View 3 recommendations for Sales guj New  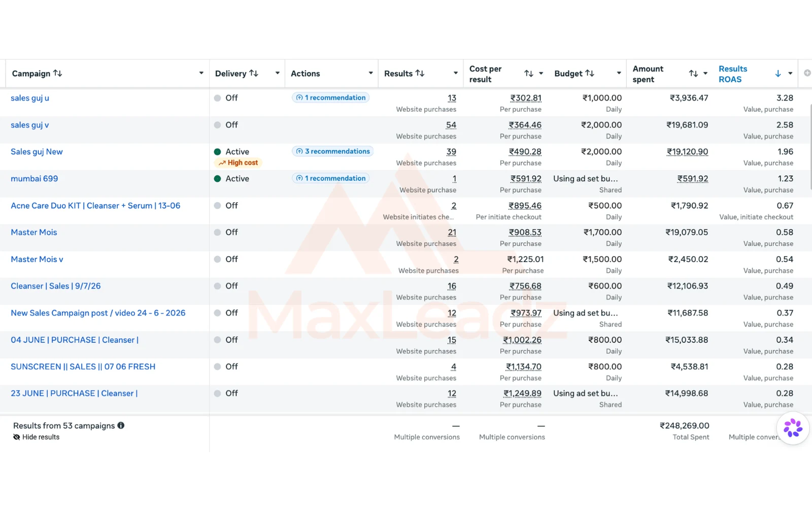(x=333, y=151)
